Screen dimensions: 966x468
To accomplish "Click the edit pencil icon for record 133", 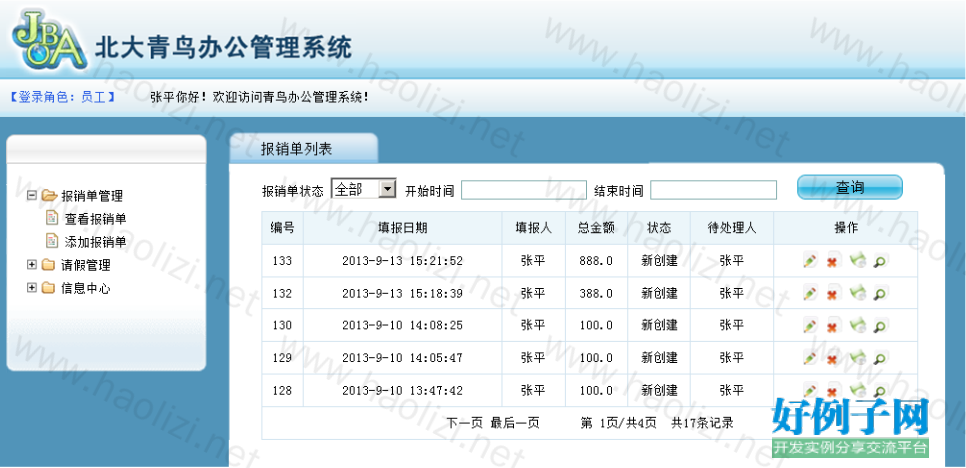I will [x=809, y=262].
